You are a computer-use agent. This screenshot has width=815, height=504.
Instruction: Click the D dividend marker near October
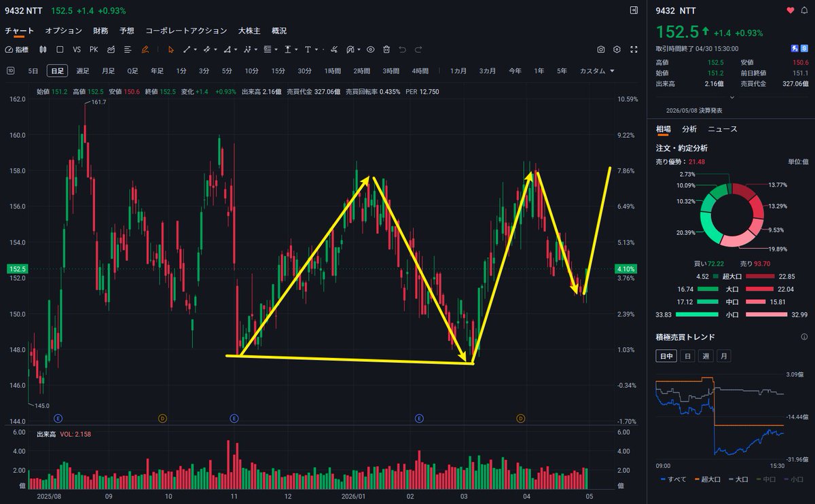click(x=162, y=418)
